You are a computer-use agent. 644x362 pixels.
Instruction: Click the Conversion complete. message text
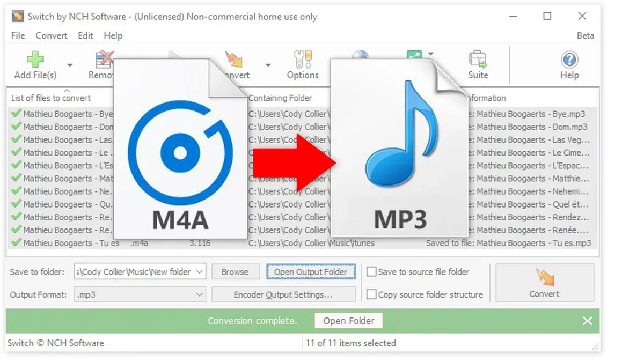point(252,321)
